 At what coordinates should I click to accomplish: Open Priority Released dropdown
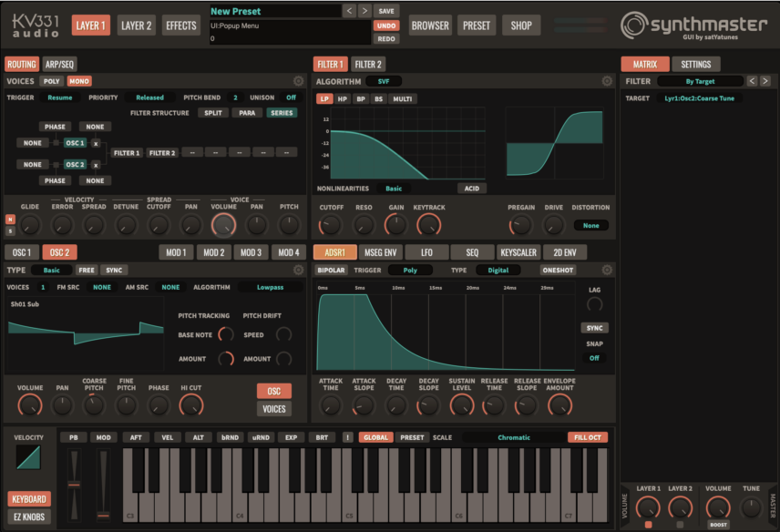click(149, 97)
